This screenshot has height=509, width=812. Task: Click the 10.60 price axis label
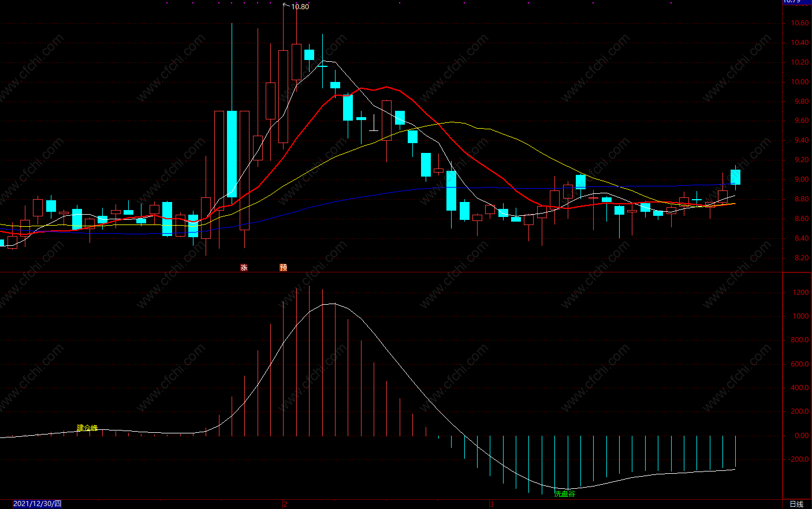click(800, 23)
